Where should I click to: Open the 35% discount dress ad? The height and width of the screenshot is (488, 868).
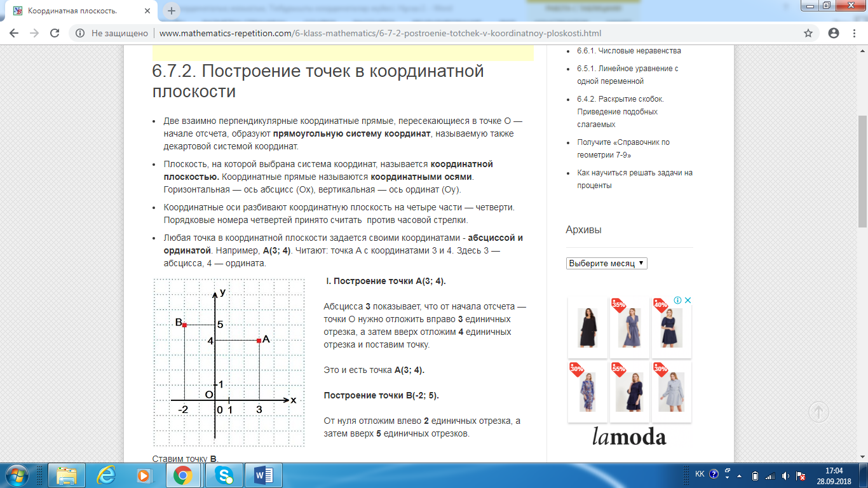pos(629,327)
